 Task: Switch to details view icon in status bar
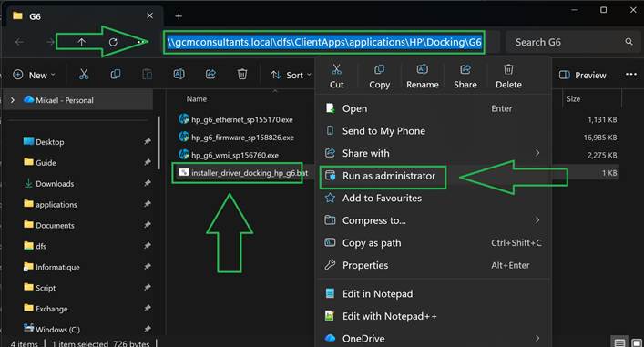[x=619, y=342]
